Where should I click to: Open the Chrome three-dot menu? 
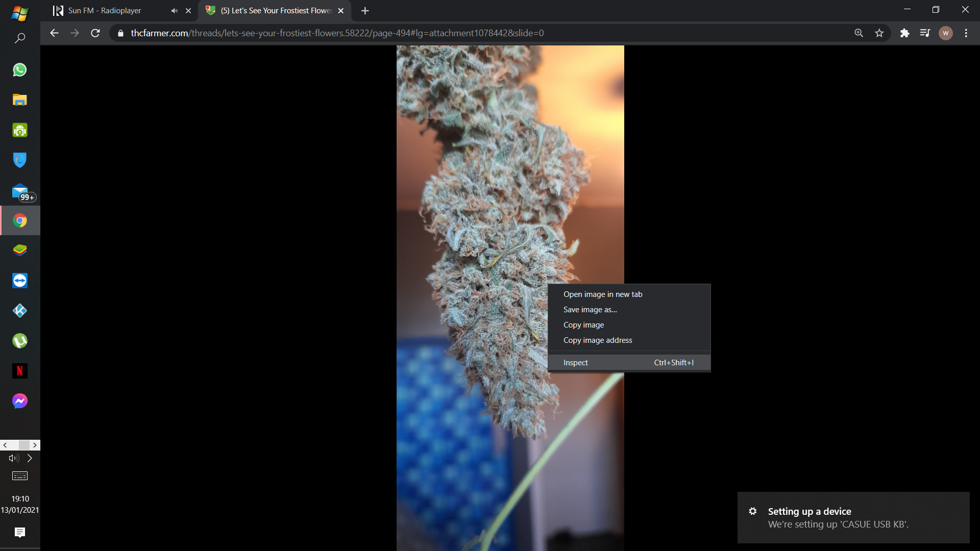pos(966,33)
